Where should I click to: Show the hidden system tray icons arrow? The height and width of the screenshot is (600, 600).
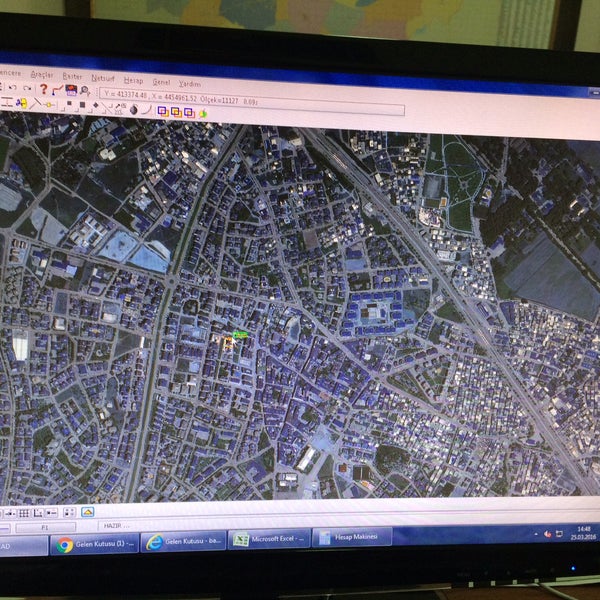[x=536, y=534]
